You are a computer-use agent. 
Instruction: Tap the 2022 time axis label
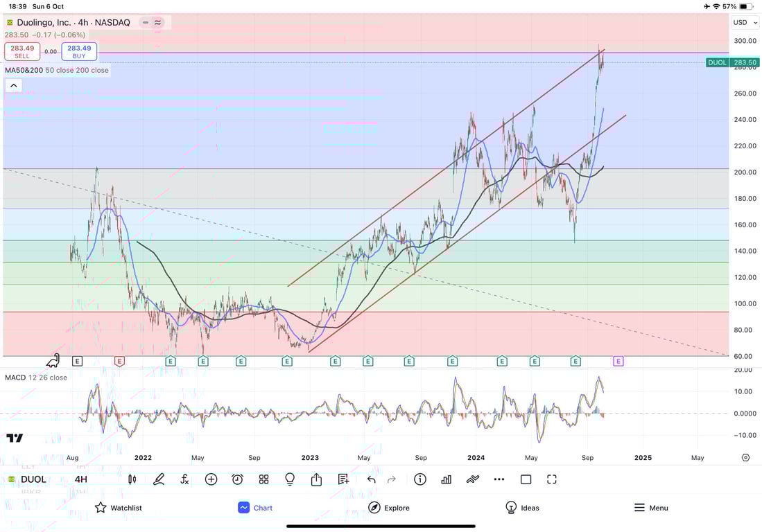tap(143, 458)
